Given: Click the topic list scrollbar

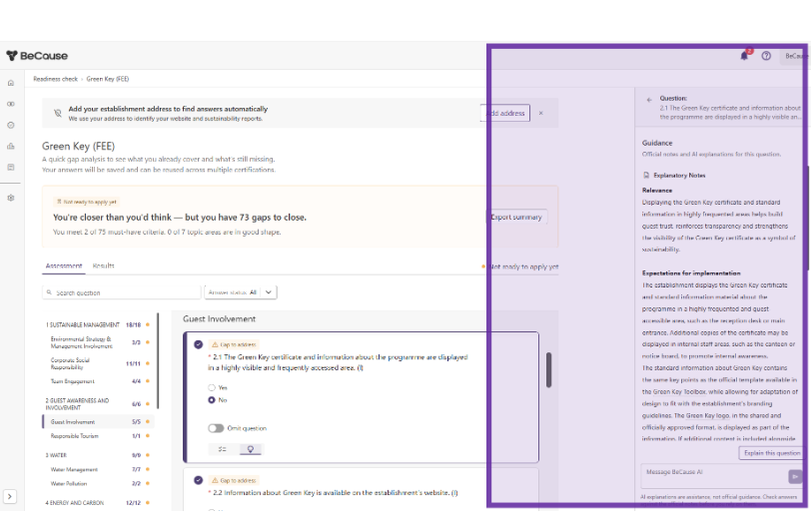Looking at the screenshot, I should (158, 360).
